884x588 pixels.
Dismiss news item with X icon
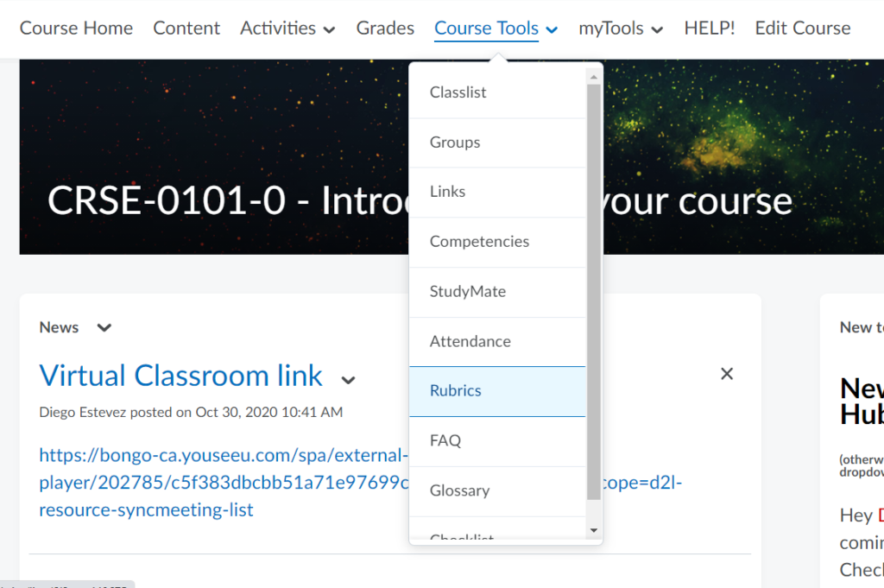[727, 374]
